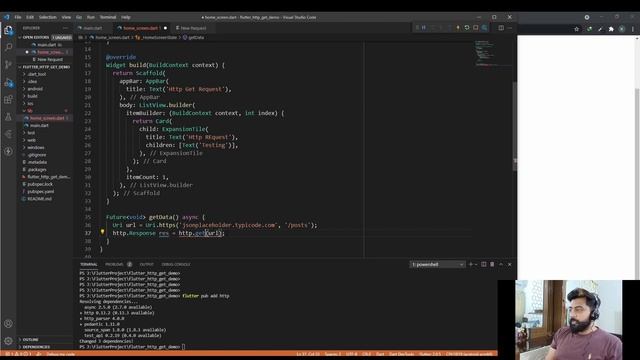Viewport: 640px width, 360px height.
Task: Collapse the FLUTTER_HTTP_GET_DEMO project section
Action: click(45, 67)
